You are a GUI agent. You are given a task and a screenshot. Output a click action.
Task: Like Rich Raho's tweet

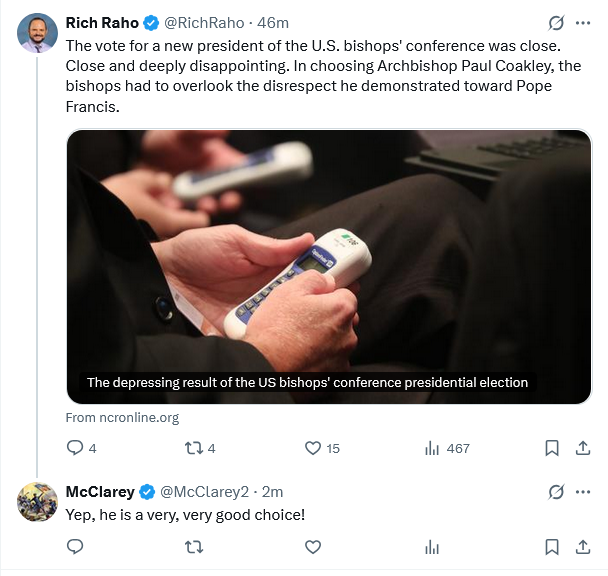[x=313, y=448]
